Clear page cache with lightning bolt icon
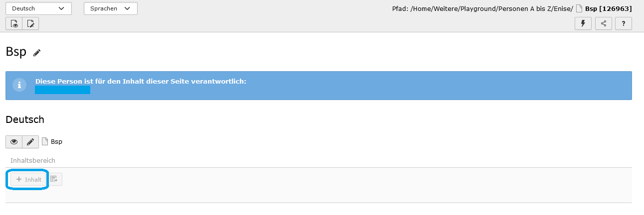Screen dimensions: 644x215 pos(583,23)
